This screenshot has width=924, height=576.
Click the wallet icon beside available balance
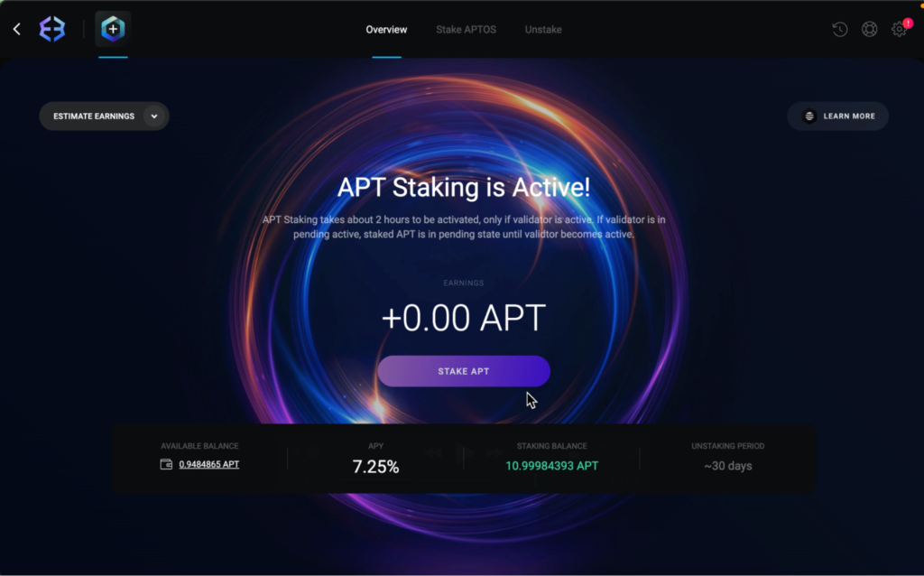coord(166,465)
